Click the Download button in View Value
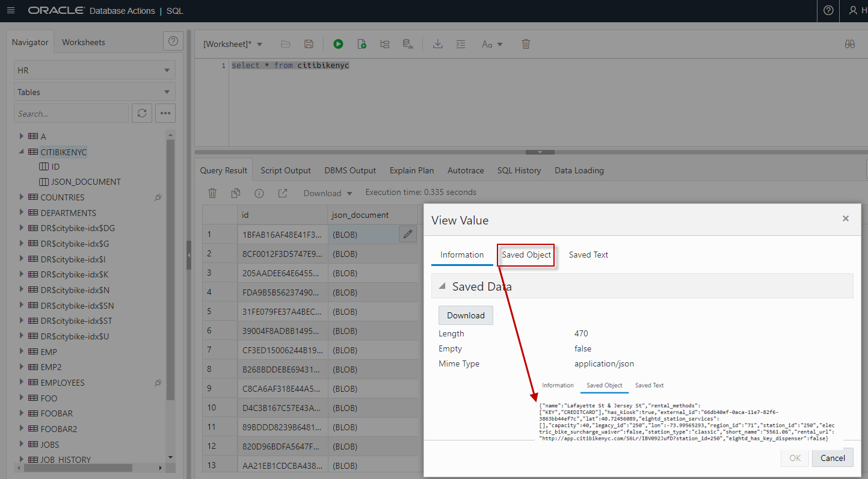Screen dimensions: 868x479 [466, 315]
